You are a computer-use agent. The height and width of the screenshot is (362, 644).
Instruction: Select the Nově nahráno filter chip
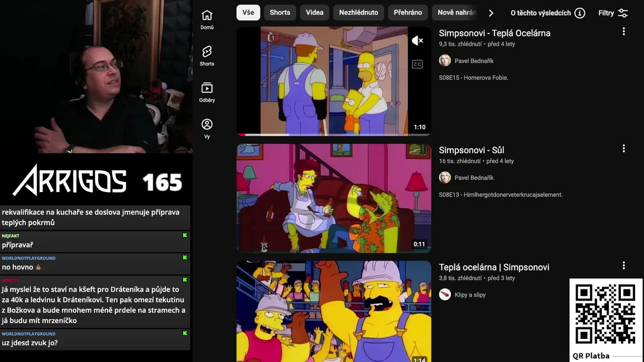tap(456, 13)
